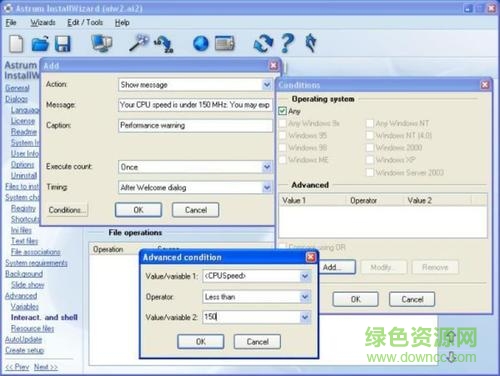
Task: Click the blue globe toolbar icon
Action: (x=201, y=44)
